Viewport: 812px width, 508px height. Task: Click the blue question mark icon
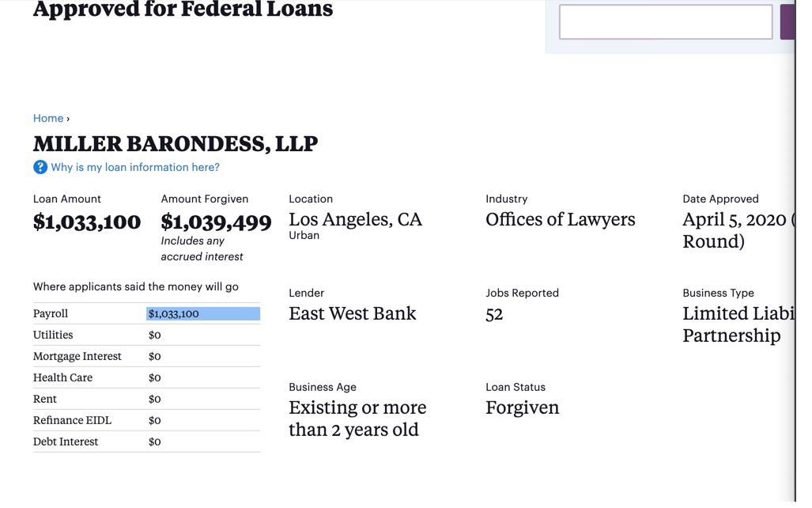coord(40,167)
